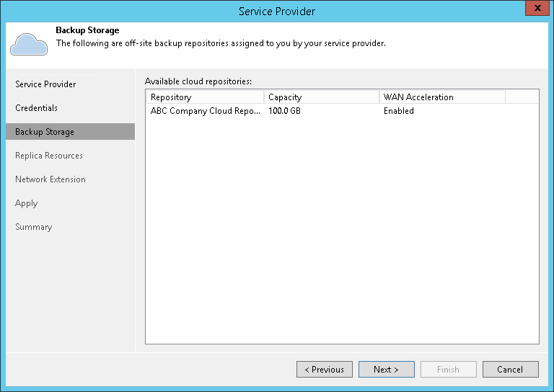The height and width of the screenshot is (392, 554).
Task: Click the 100.0 GB capacity cell
Action: coord(284,111)
